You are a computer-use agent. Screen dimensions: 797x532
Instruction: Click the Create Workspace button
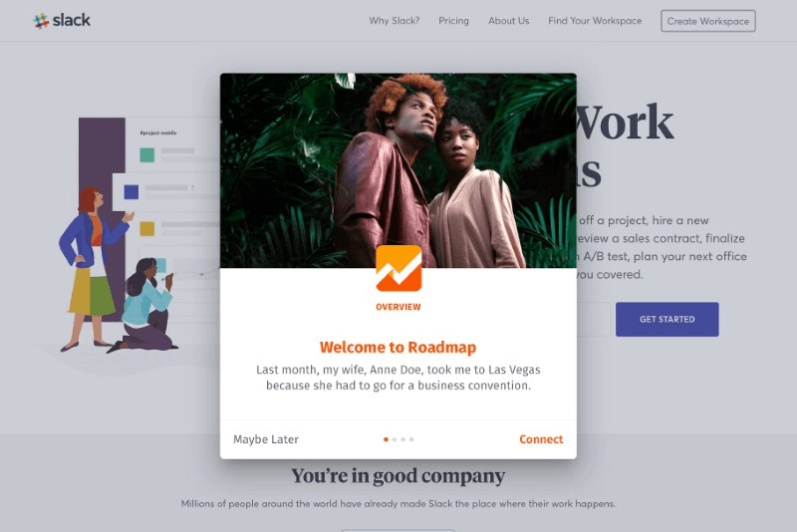[708, 21]
